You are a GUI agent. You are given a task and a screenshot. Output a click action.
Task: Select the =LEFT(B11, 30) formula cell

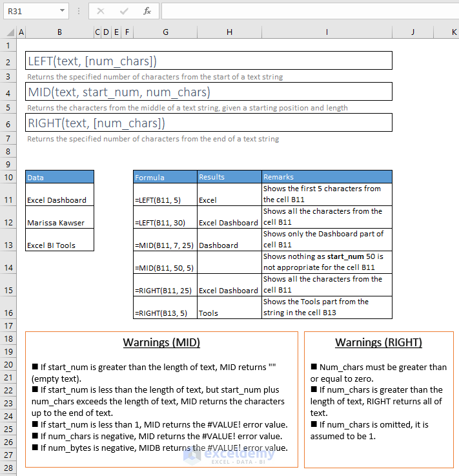[165, 217]
